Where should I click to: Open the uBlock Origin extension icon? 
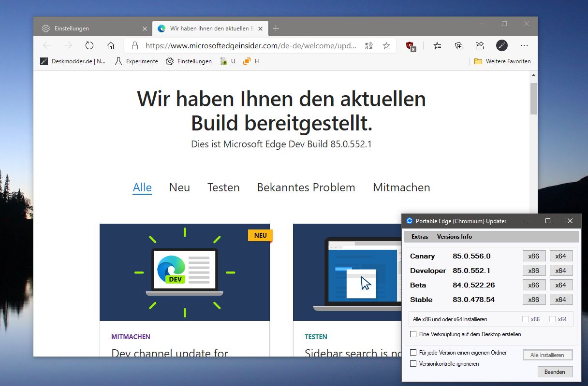[411, 46]
